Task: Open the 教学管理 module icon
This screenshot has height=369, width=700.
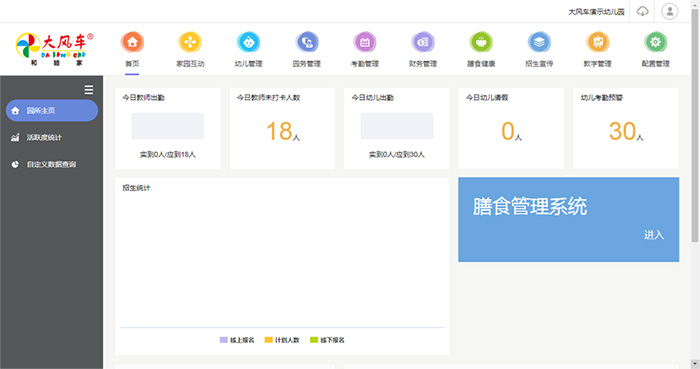Action: 597,42
